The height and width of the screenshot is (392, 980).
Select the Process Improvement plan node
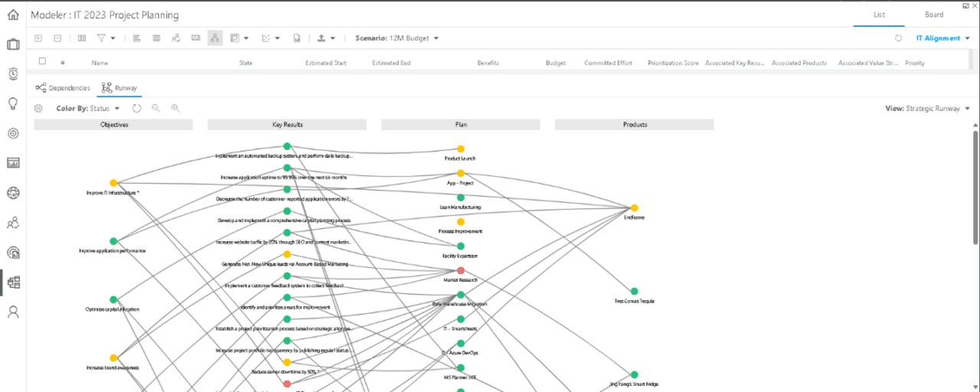click(461, 222)
